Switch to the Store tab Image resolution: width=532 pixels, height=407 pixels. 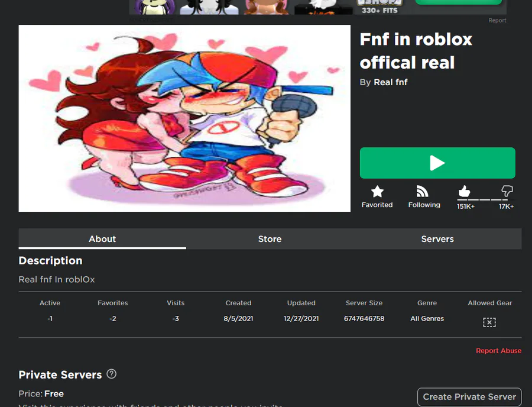point(270,239)
